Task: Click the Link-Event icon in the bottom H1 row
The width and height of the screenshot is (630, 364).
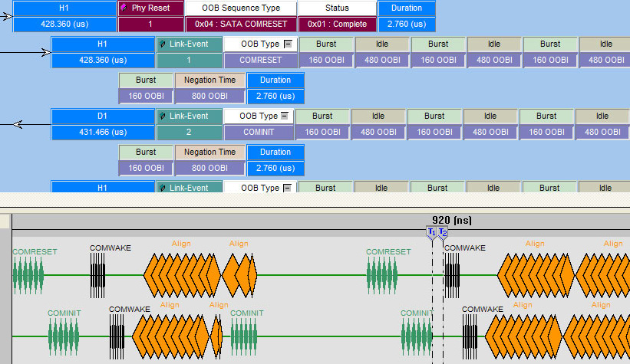Action: pos(163,188)
